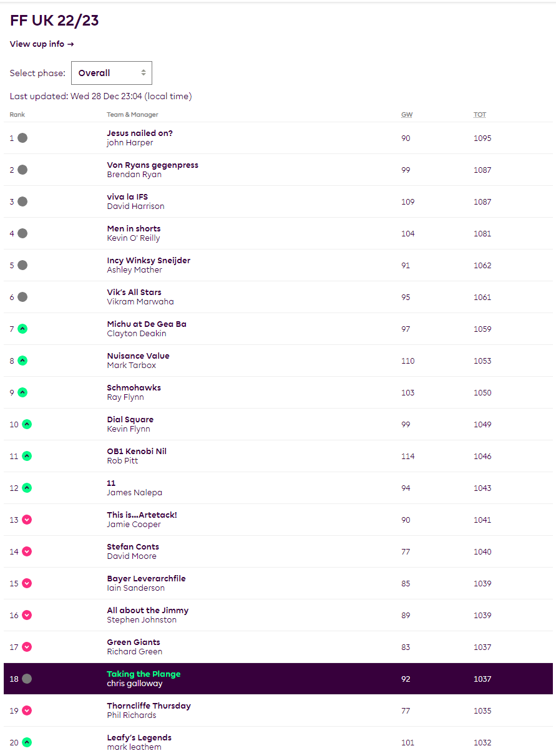The width and height of the screenshot is (556, 756).
Task: Open Thorncliffe Thursday team link
Action: [x=149, y=705]
